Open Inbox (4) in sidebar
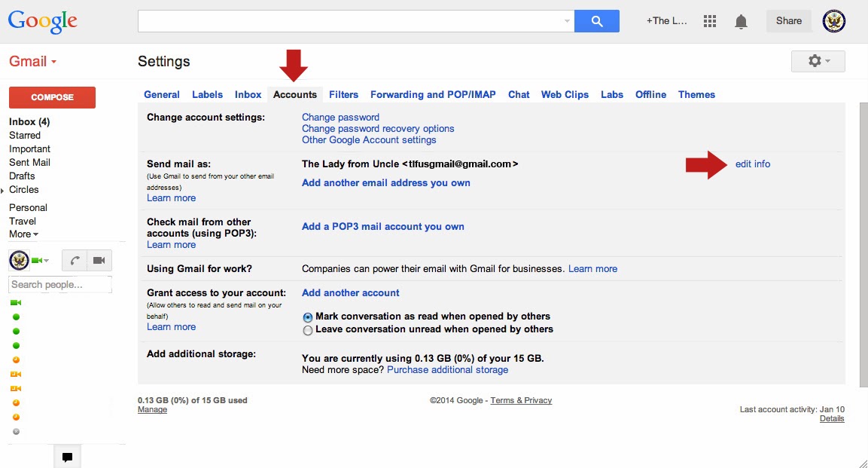Viewport: 868px width, 468px height. pyautogui.click(x=29, y=122)
